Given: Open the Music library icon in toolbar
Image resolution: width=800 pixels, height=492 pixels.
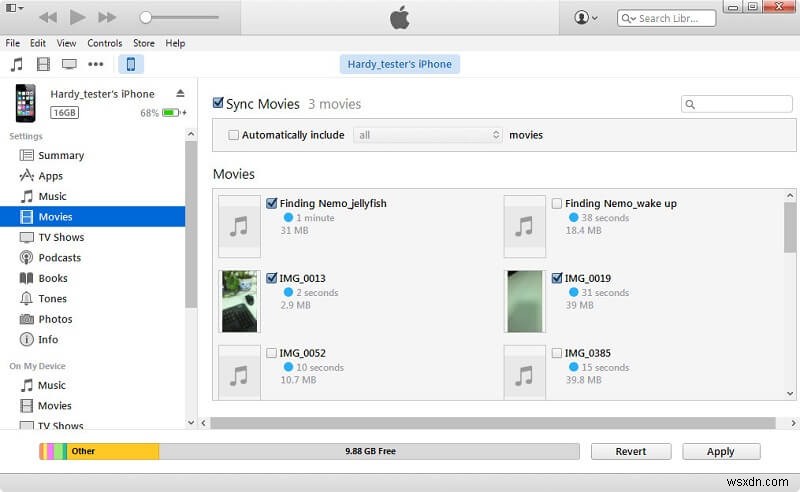Looking at the screenshot, I should (17, 64).
